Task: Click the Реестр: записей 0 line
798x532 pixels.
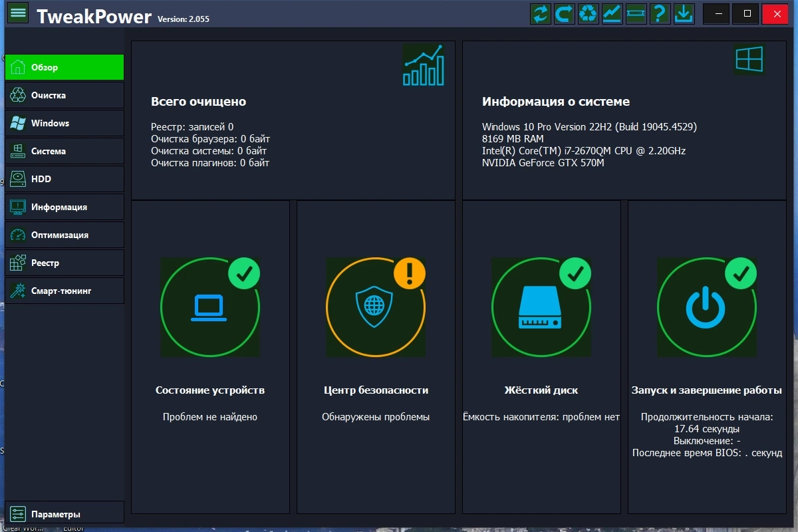Action: tap(192, 126)
